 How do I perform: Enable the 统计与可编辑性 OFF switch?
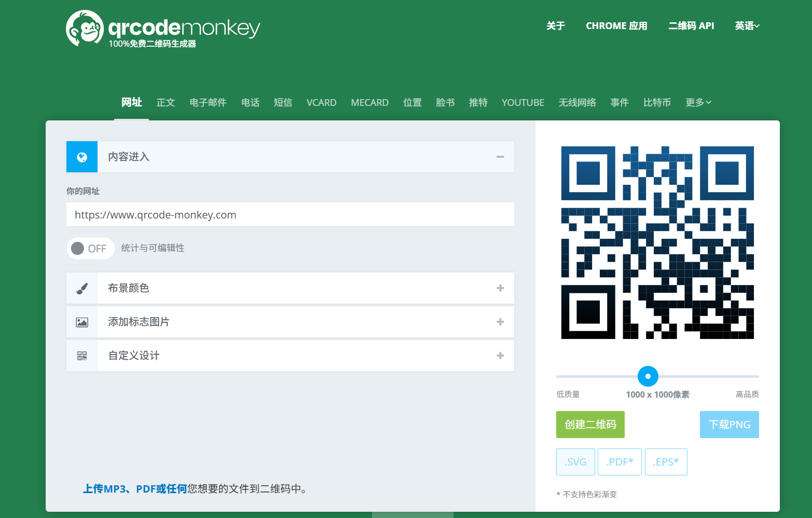tap(90, 248)
